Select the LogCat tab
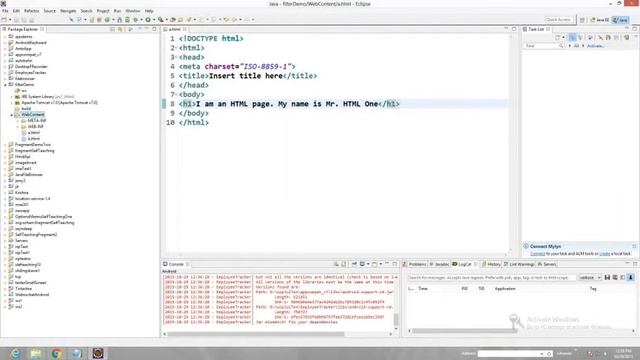 click(464, 264)
